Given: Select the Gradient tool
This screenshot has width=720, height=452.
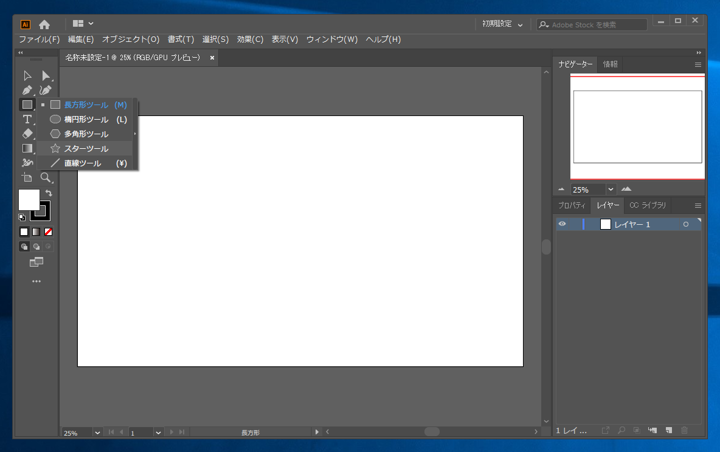Looking at the screenshot, I should [x=27, y=148].
